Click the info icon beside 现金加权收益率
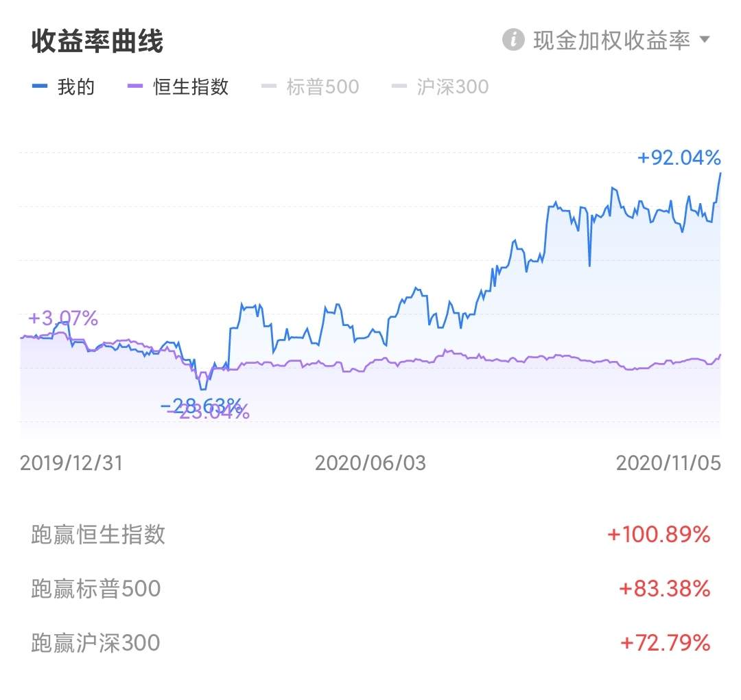 (x=513, y=40)
